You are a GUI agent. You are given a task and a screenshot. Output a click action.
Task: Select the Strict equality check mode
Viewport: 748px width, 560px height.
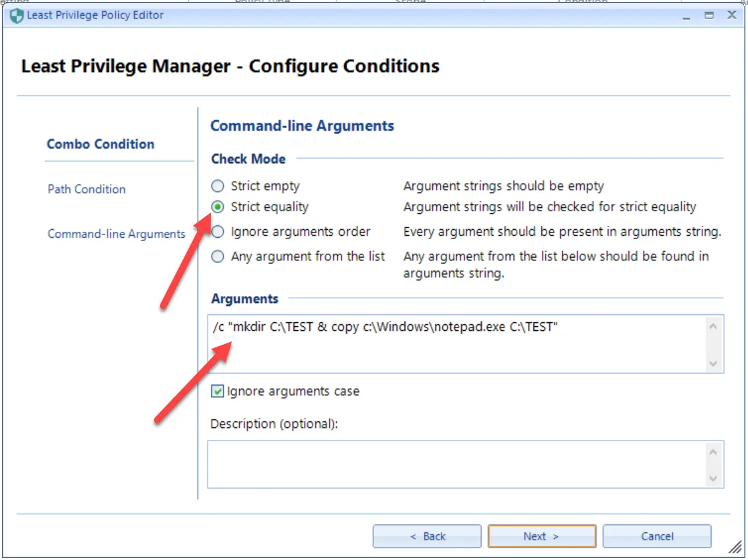coord(217,207)
